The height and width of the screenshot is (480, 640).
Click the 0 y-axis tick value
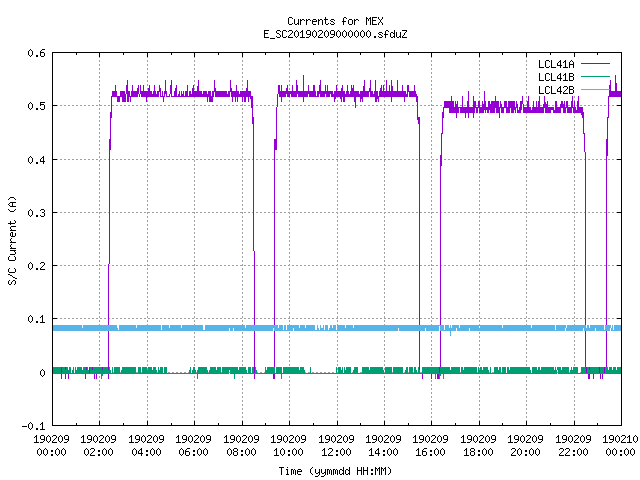[42, 373]
